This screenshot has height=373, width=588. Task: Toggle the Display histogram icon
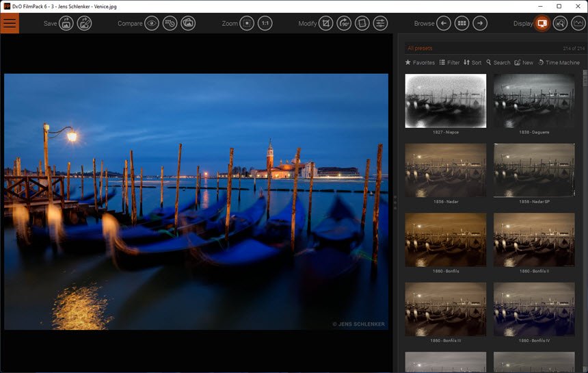tap(578, 23)
